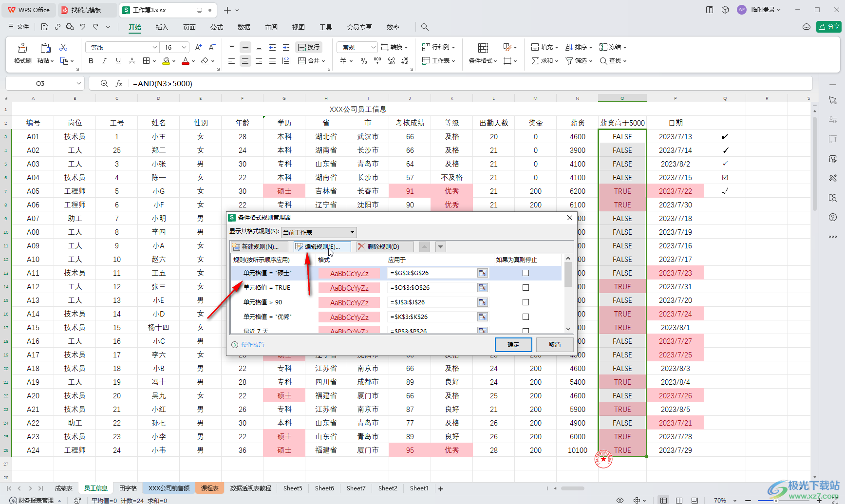
Task: Move rule up with arrow button
Action: coord(425,247)
